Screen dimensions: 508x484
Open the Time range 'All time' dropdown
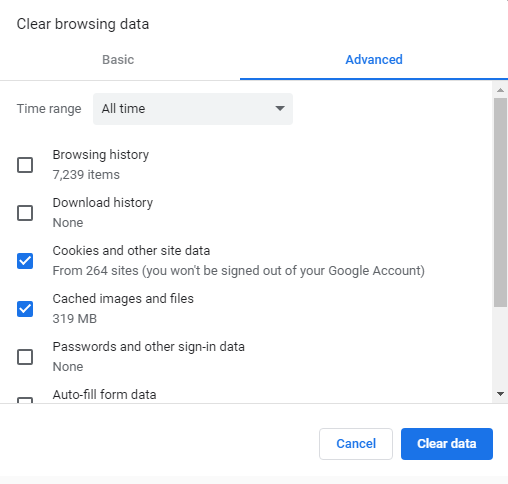pos(193,109)
